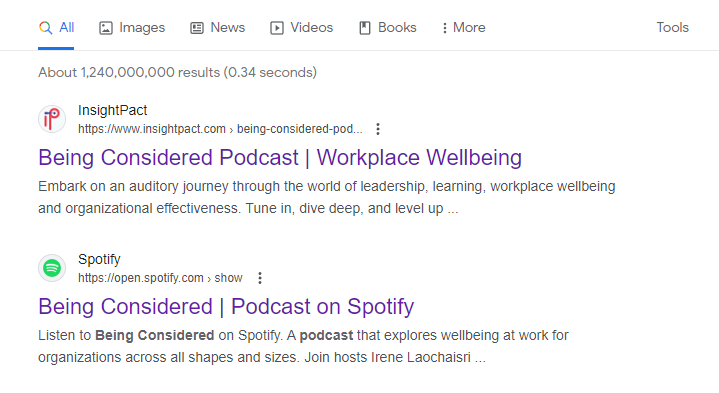Open the Spotify result three-dot options menu
Viewport: 719px width, 393px height.
point(260,278)
